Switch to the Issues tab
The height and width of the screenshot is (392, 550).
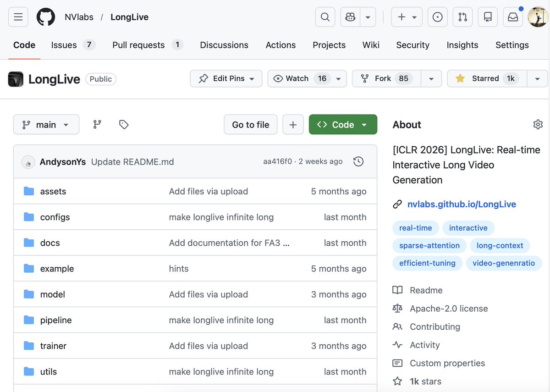tap(73, 45)
